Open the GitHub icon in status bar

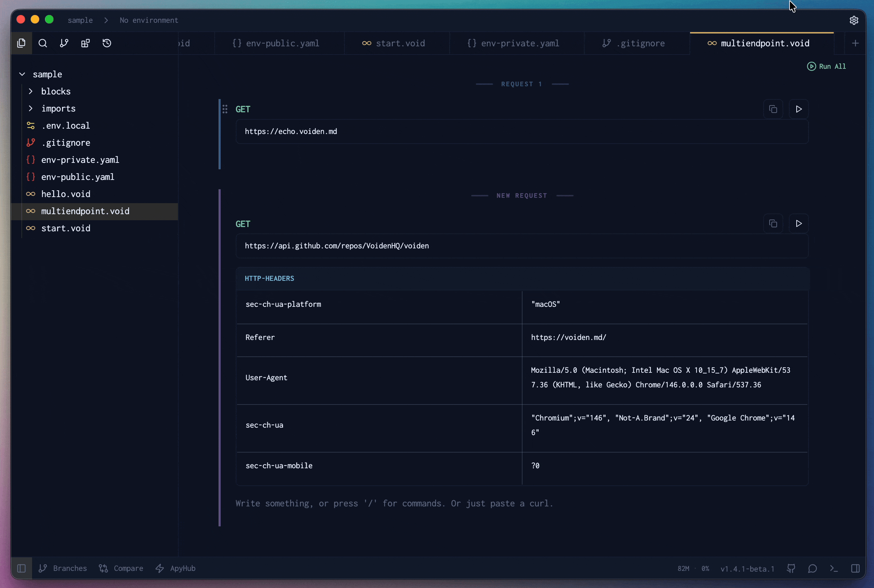point(791,568)
